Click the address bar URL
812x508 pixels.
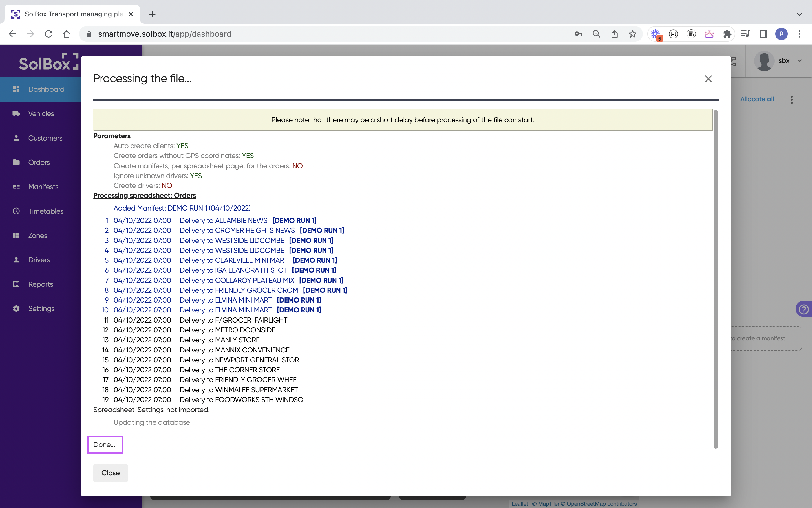(x=164, y=34)
